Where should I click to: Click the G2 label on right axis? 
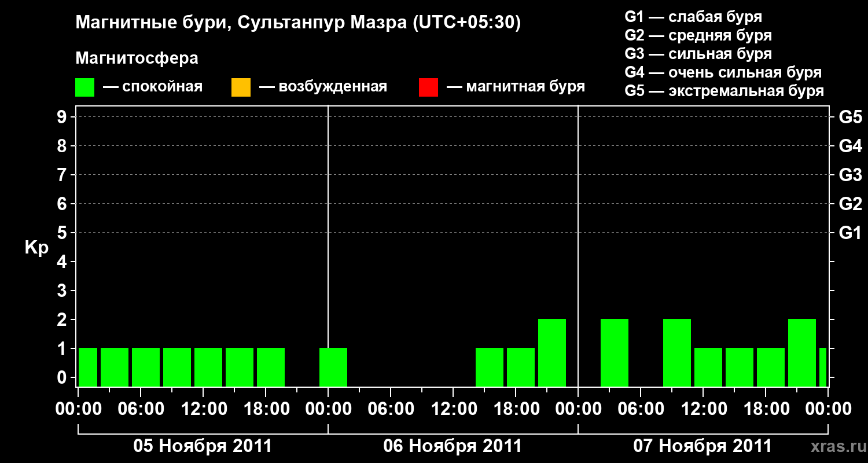(850, 204)
